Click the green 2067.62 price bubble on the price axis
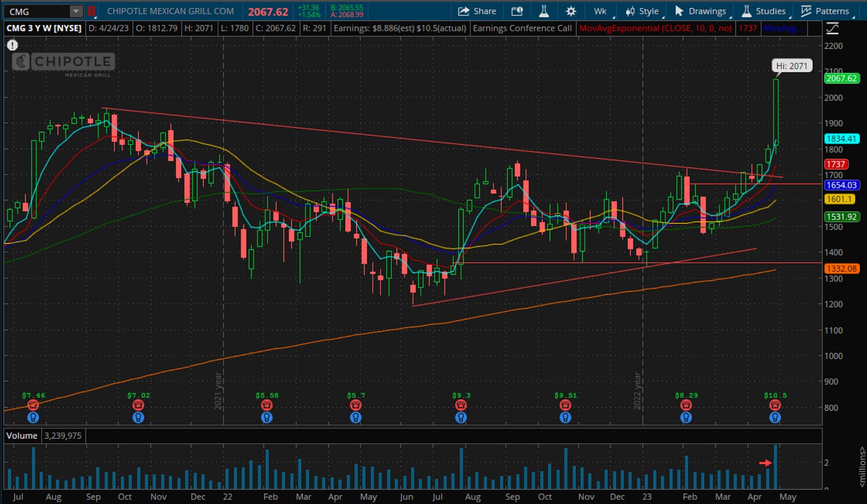867x504 pixels. pyautogui.click(x=841, y=79)
